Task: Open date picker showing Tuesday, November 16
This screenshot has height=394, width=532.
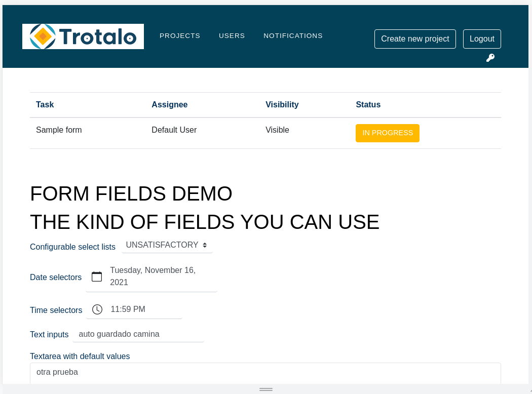Action: click(x=151, y=277)
